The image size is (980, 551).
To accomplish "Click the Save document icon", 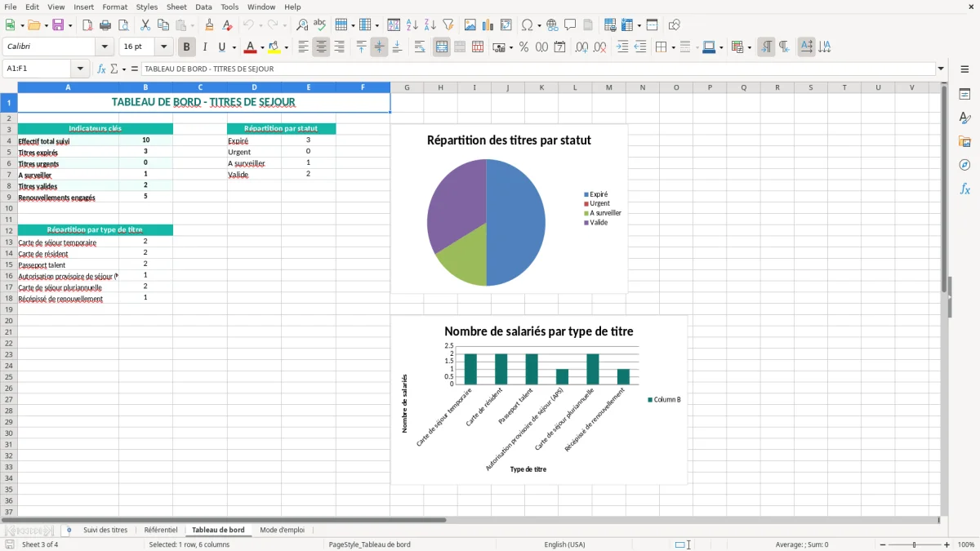I will tap(58, 25).
